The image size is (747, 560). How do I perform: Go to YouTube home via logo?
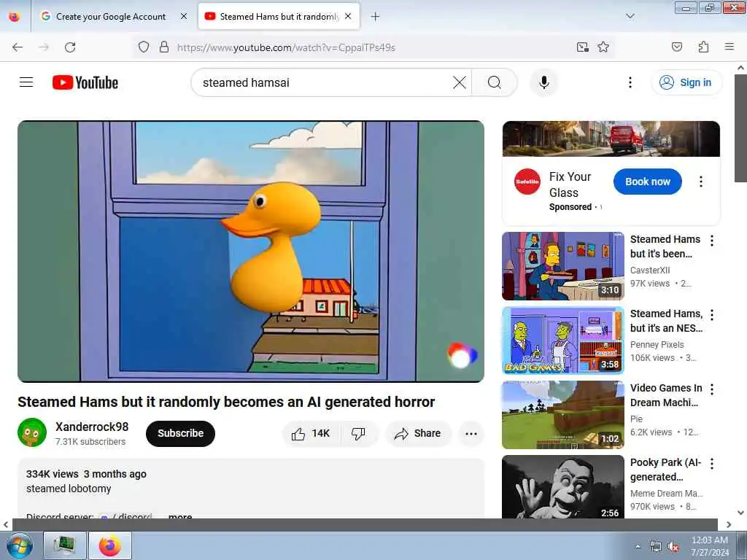pos(85,82)
